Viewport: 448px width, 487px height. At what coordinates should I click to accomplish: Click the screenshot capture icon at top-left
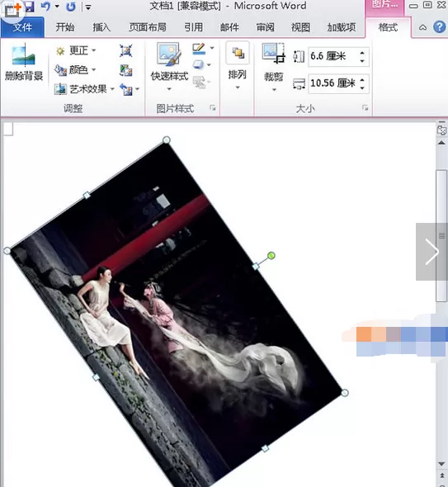[12, 11]
